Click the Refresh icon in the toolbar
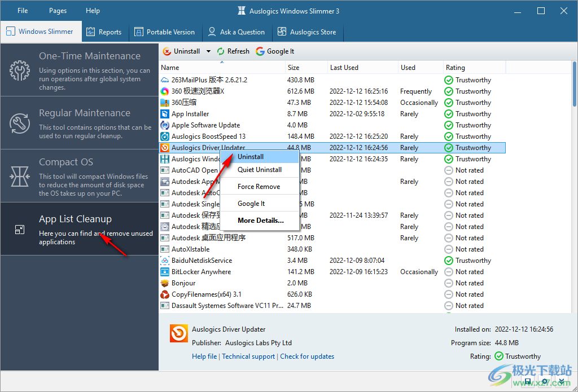Image resolution: width=578 pixels, height=392 pixels. (x=220, y=51)
